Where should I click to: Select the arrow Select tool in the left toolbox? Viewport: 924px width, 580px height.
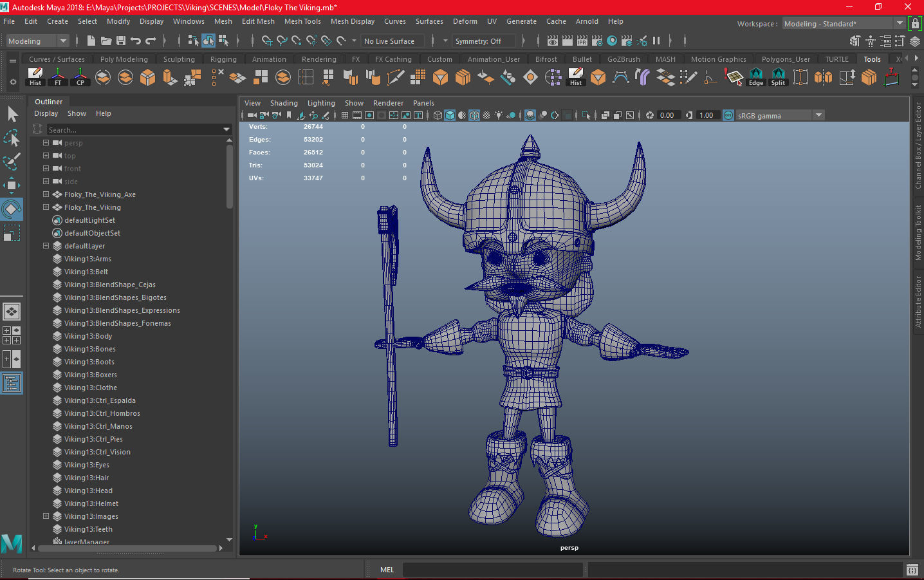(12, 115)
